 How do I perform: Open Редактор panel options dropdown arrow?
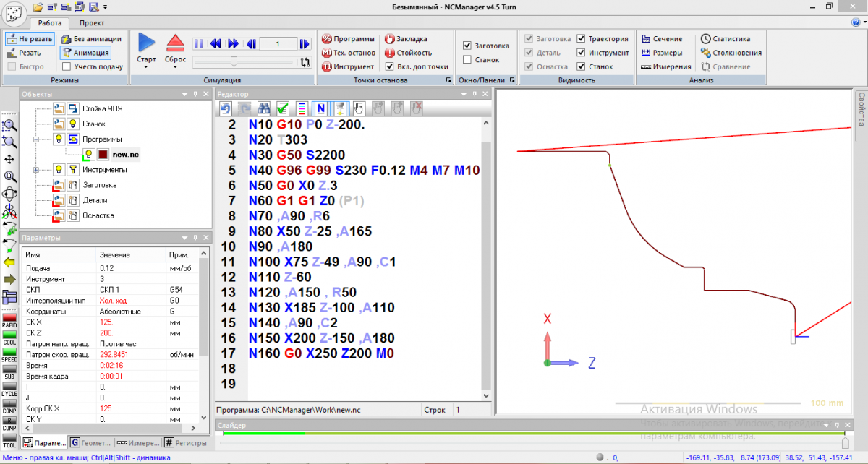click(464, 95)
